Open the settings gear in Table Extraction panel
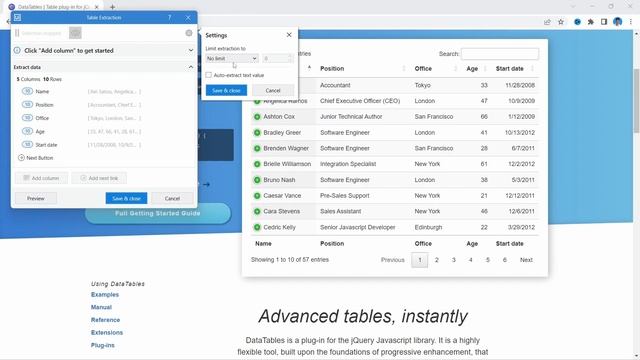Screen dimensions: 640x360 (189, 33)
